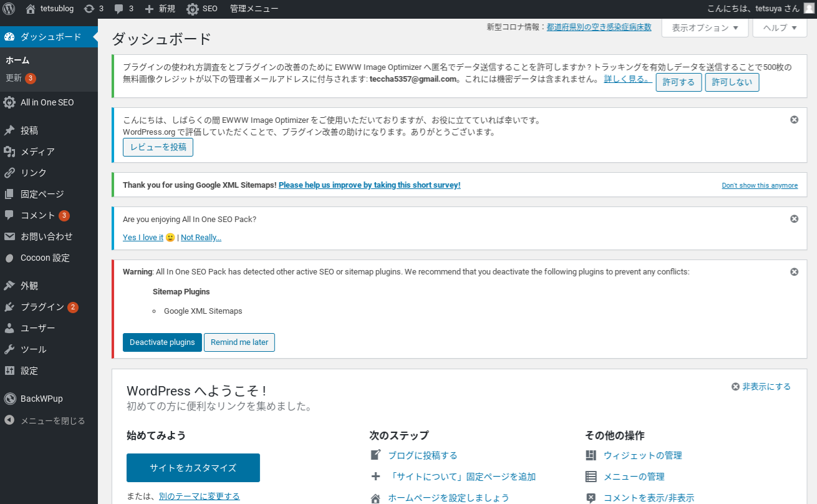817x504 pixels.
Task: Click the リンク chain icon
Action: 9,173
